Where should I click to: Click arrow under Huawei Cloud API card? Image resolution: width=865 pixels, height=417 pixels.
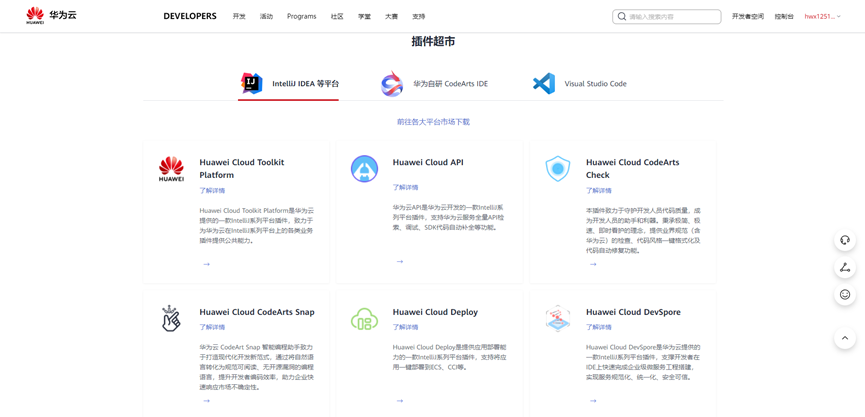(x=400, y=261)
